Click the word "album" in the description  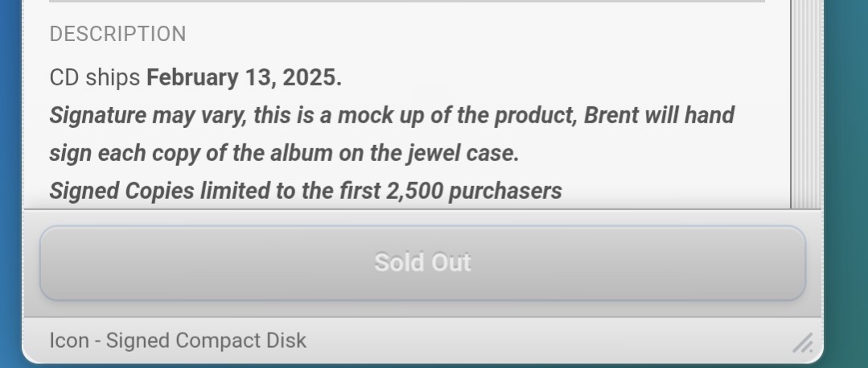point(298,153)
